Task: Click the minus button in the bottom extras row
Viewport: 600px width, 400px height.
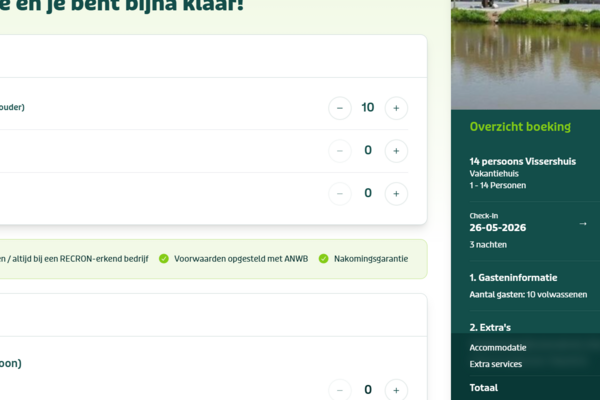Action: pos(340,390)
